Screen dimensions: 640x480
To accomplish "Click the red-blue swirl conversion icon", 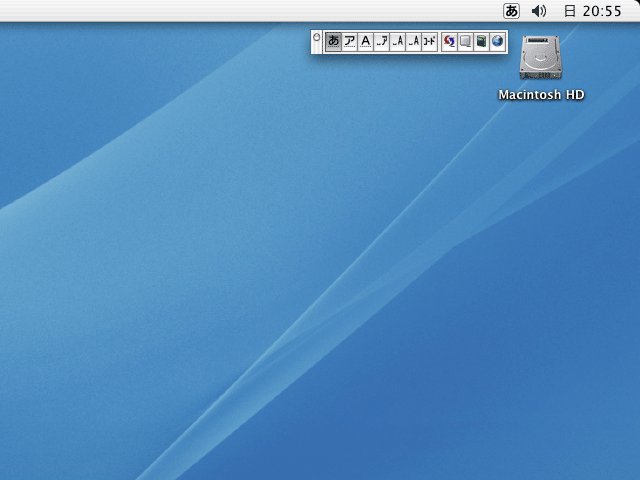I will (x=449, y=41).
